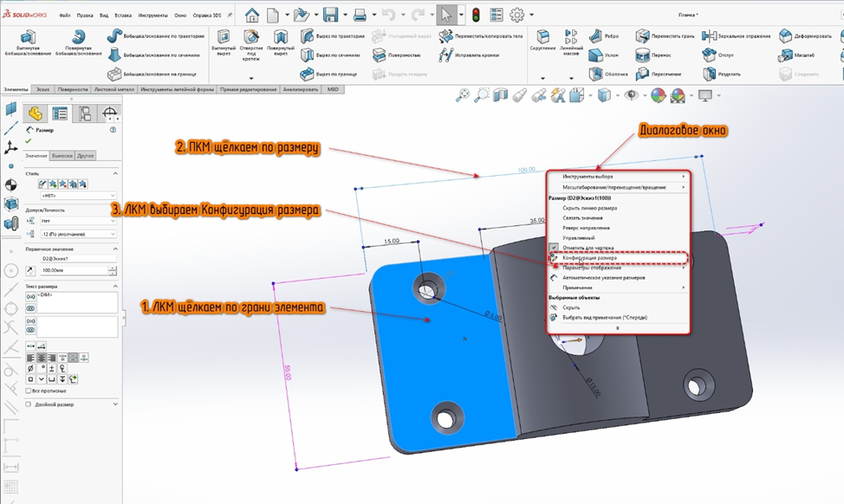Click the Rebuild traffic light icon
Image resolution: width=844 pixels, height=504 pixels.
pyautogui.click(x=476, y=15)
